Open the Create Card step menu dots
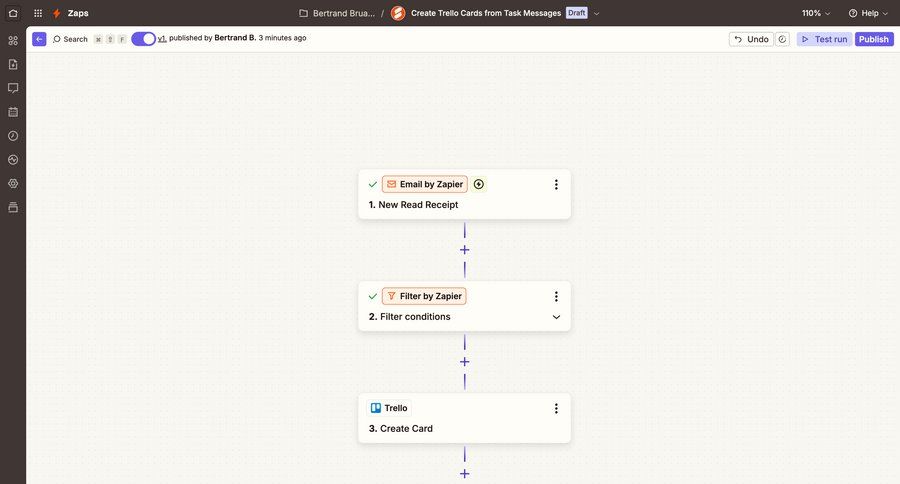 [x=556, y=408]
